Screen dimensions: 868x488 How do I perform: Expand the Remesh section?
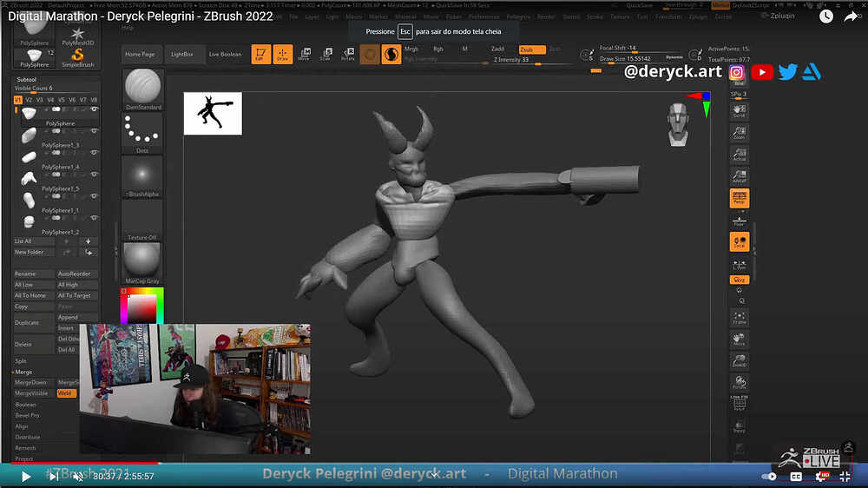coord(25,447)
